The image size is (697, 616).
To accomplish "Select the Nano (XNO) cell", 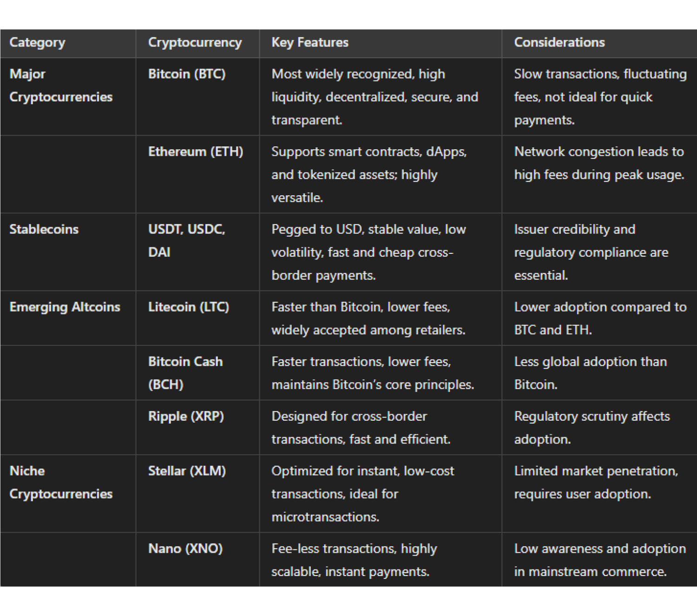I will pyautogui.click(x=185, y=549).
